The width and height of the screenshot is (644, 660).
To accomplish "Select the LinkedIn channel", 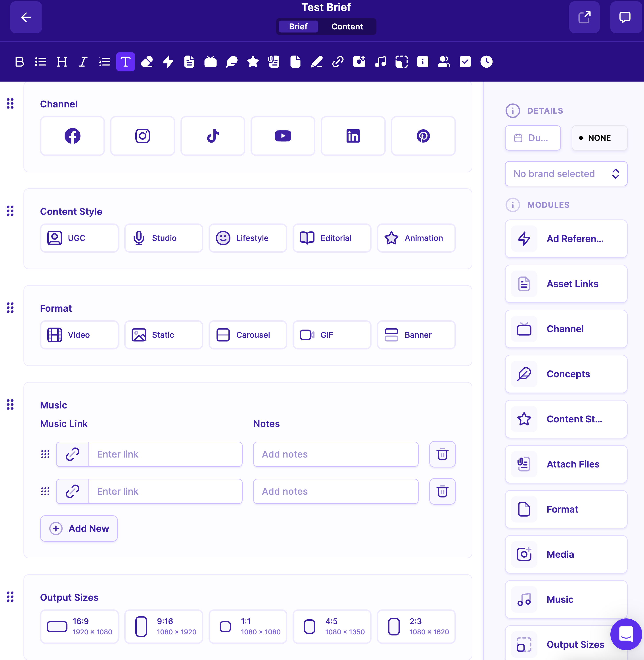I will 353,136.
